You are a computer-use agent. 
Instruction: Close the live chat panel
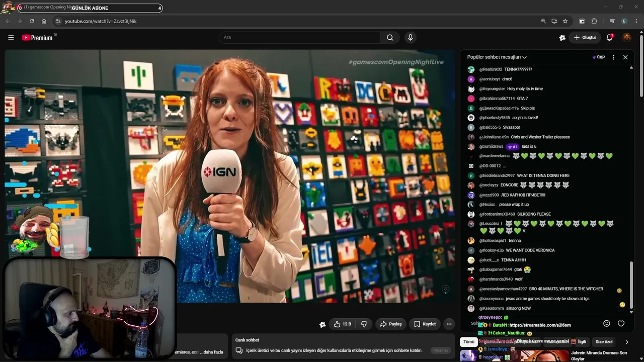(x=625, y=57)
